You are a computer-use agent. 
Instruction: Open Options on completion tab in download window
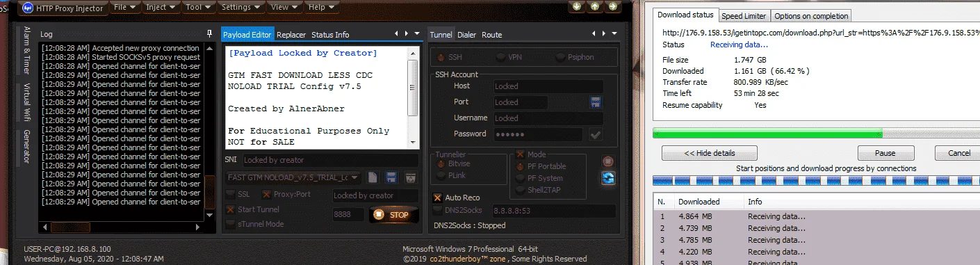coord(810,16)
